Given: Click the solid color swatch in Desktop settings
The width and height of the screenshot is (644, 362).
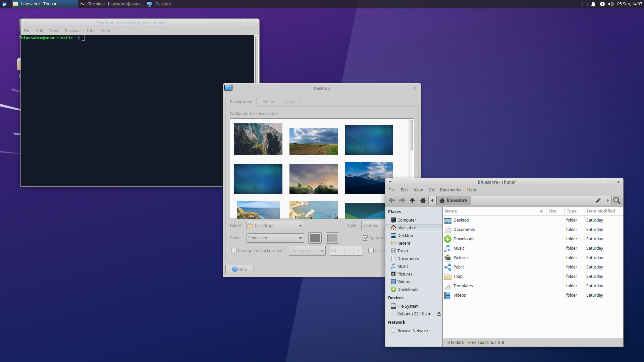Looking at the screenshot, I should click(x=315, y=237).
